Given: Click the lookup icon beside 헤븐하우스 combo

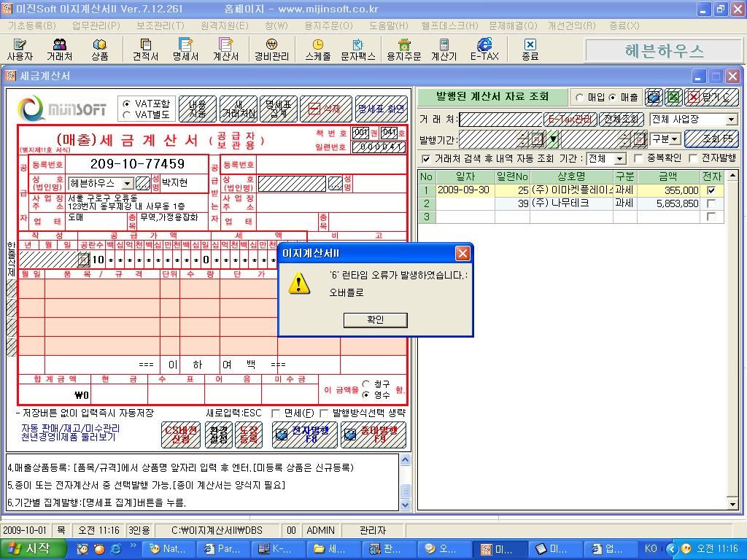Looking at the screenshot, I should coord(143,183).
